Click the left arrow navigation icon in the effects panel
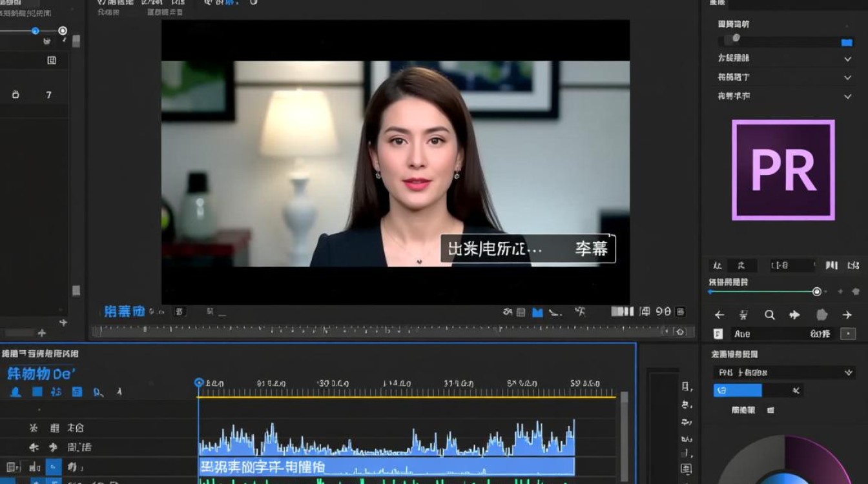Viewport: 868px width, 484px height. click(x=719, y=314)
